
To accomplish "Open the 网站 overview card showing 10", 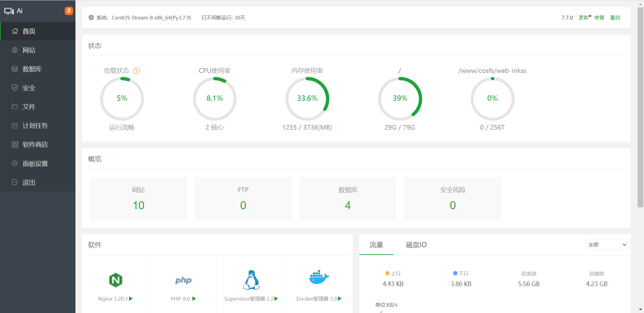I will 138,198.
